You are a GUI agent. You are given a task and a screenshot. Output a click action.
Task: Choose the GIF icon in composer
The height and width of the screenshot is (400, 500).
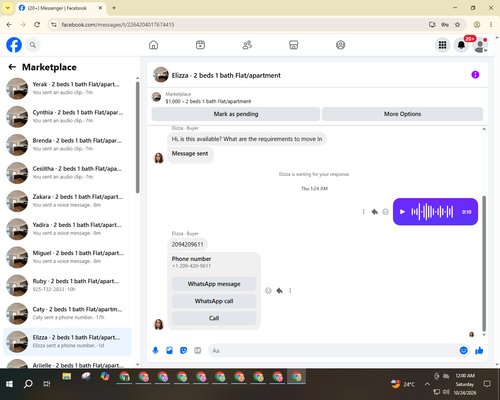198,350
